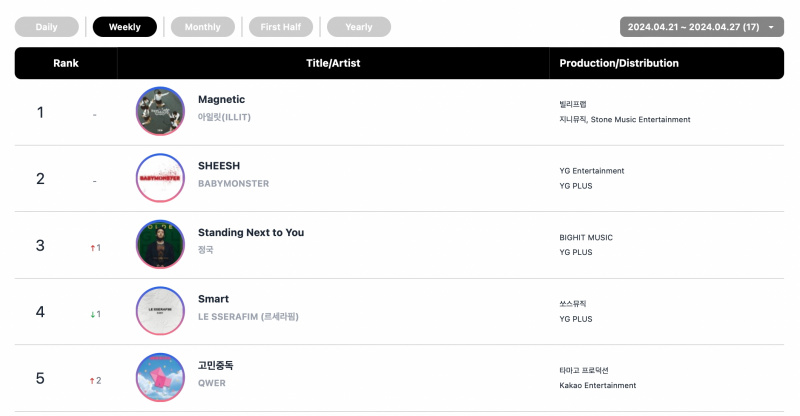Open the LE SSERAFIM Smart album thumbnail

click(x=160, y=311)
